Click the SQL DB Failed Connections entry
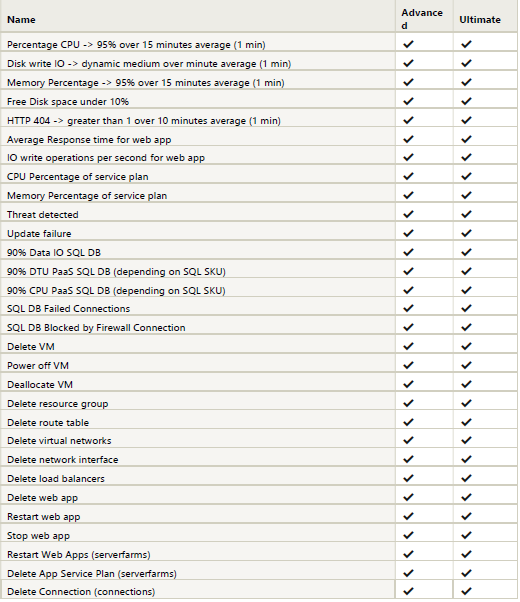The width and height of the screenshot is (520, 602). (68, 309)
